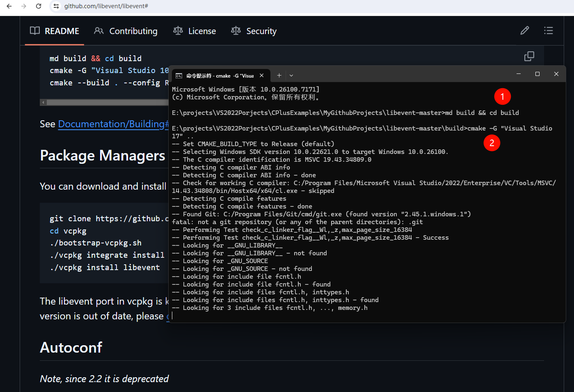Edit README with the pencil icon

pos(525,31)
